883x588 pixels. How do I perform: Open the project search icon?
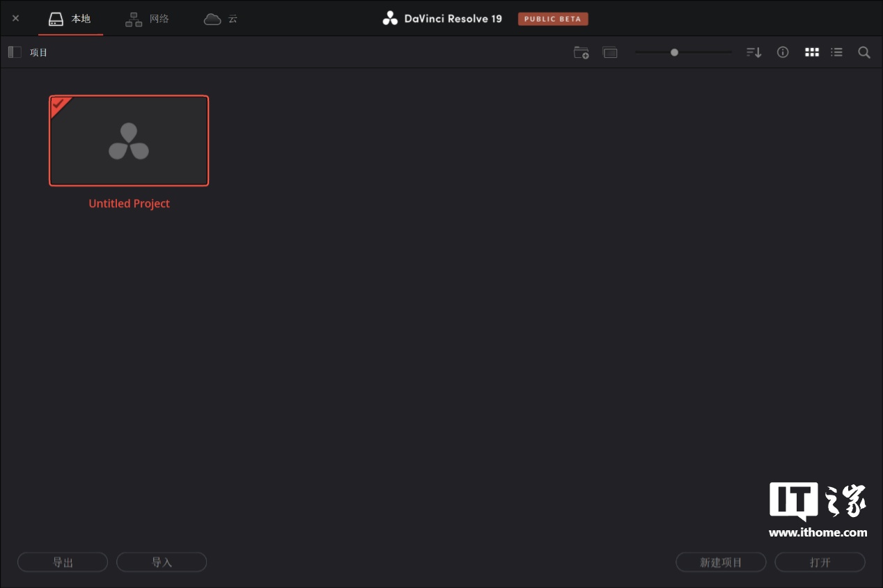click(864, 53)
